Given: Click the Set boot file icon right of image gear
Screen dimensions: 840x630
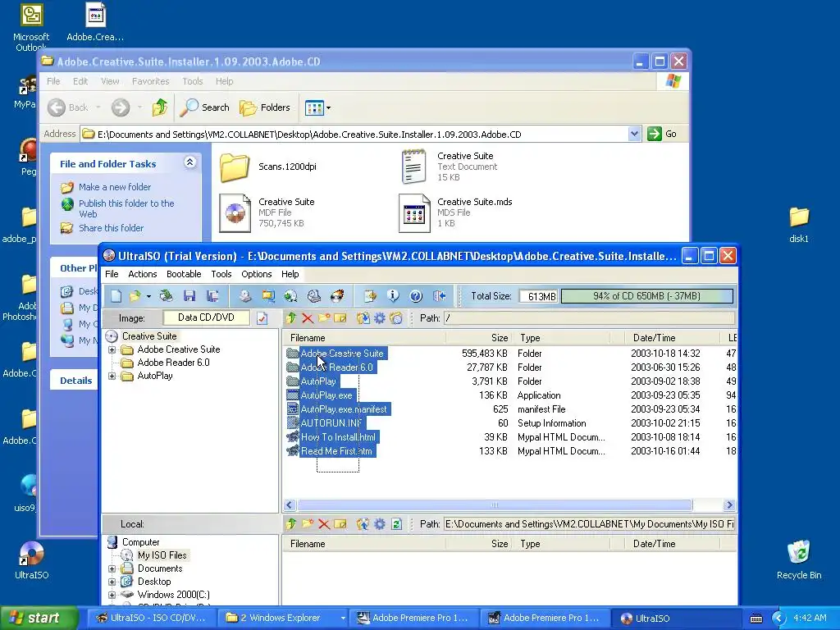Looking at the screenshot, I should pyautogui.click(x=396, y=318).
